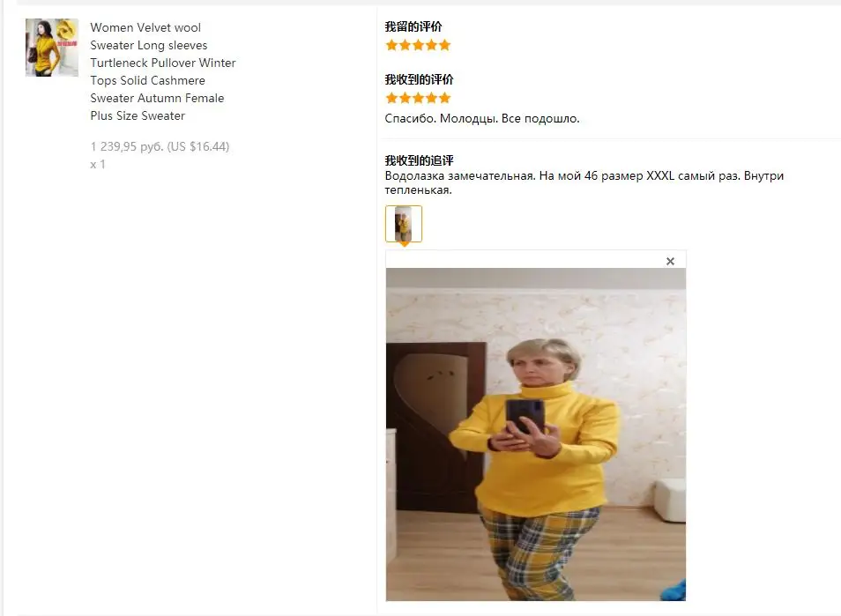Click the 我收到的评价 heading
Image resolution: width=841 pixels, height=616 pixels.
click(x=419, y=80)
